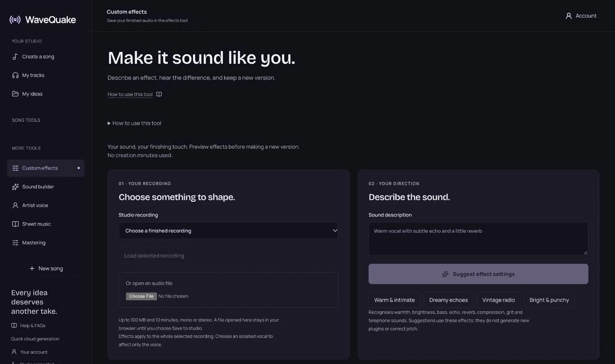This screenshot has width=615, height=364.
Task: Click the Or open an audio file text
Action: point(149,283)
